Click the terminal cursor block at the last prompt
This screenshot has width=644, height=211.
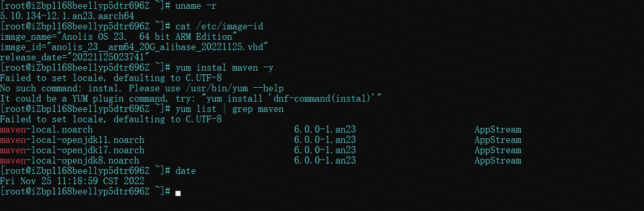[178, 193]
